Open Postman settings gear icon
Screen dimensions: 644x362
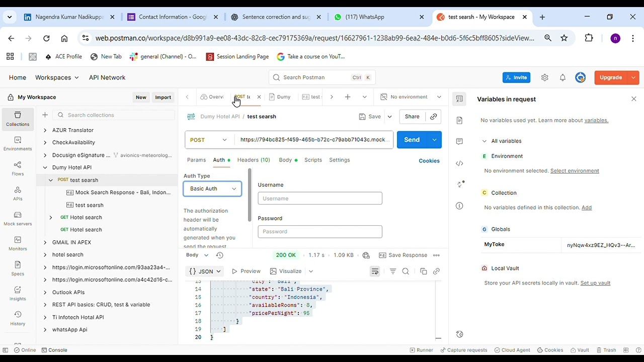coord(544,77)
